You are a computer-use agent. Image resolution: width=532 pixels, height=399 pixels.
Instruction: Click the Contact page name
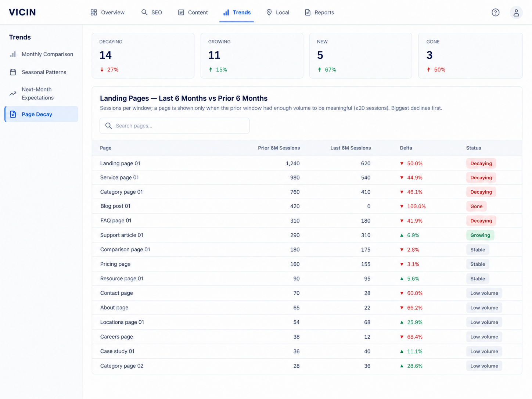pos(116,293)
